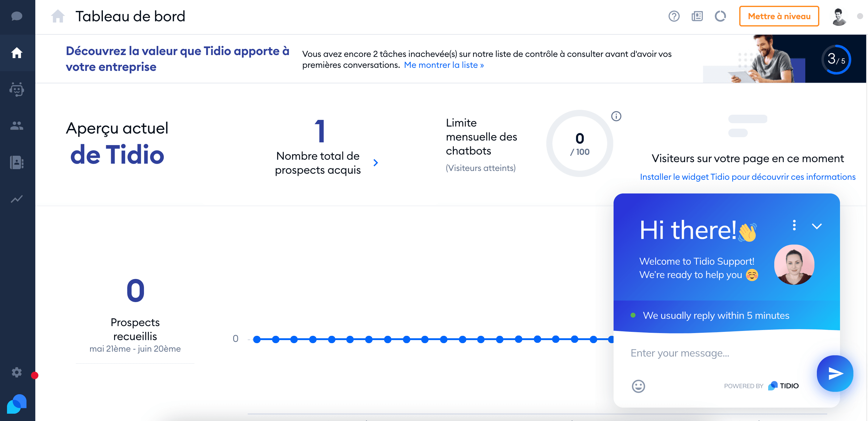
Task: Click the Me montrer la liste link
Action: pyautogui.click(x=443, y=65)
